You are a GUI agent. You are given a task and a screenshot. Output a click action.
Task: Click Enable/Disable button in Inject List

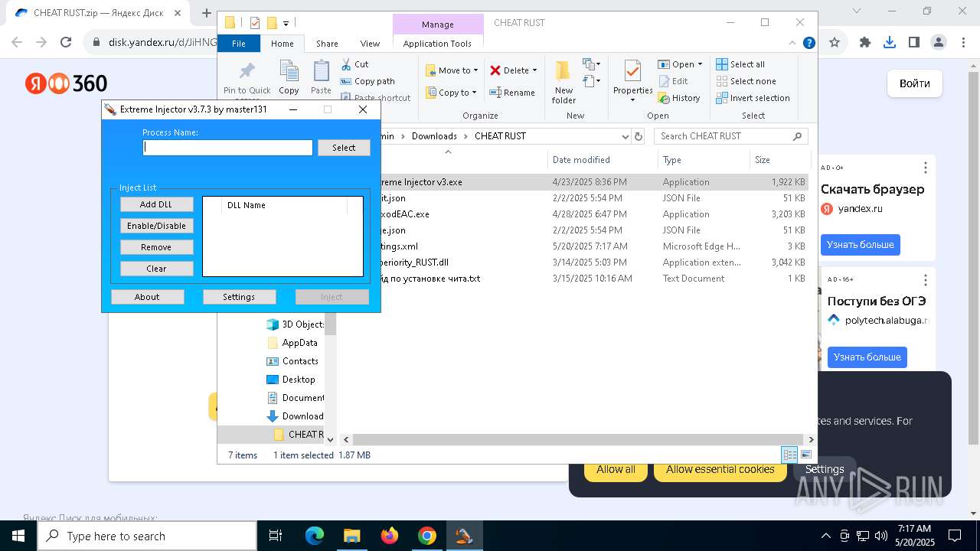pos(156,226)
